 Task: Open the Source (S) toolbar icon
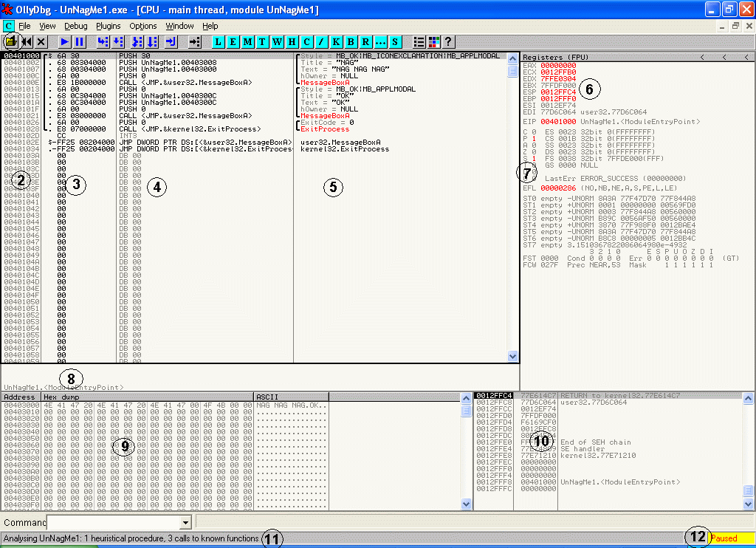[x=395, y=42]
